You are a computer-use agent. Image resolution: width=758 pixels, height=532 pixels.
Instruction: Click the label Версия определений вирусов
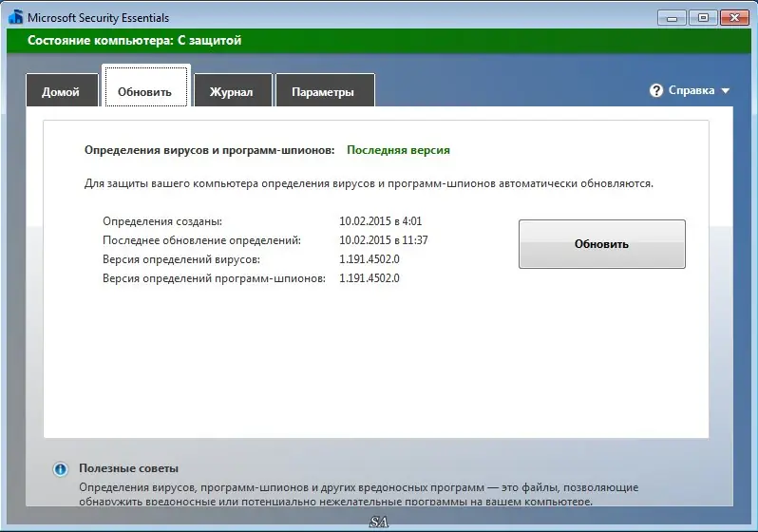pos(181,259)
